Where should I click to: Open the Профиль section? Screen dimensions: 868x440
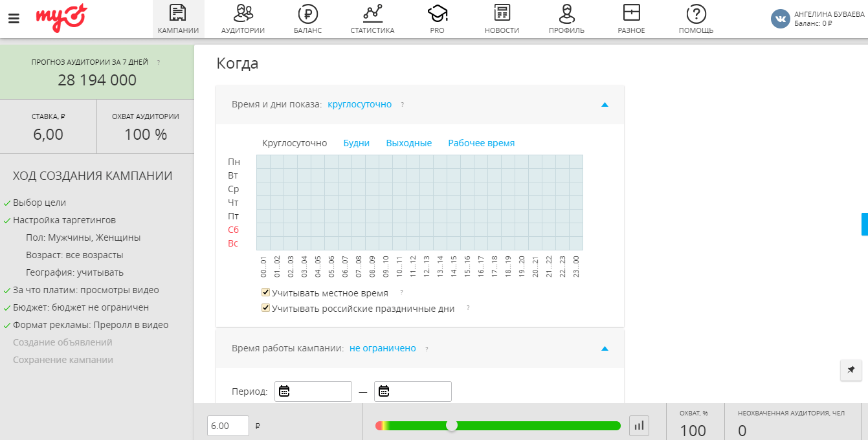pyautogui.click(x=566, y=18)
